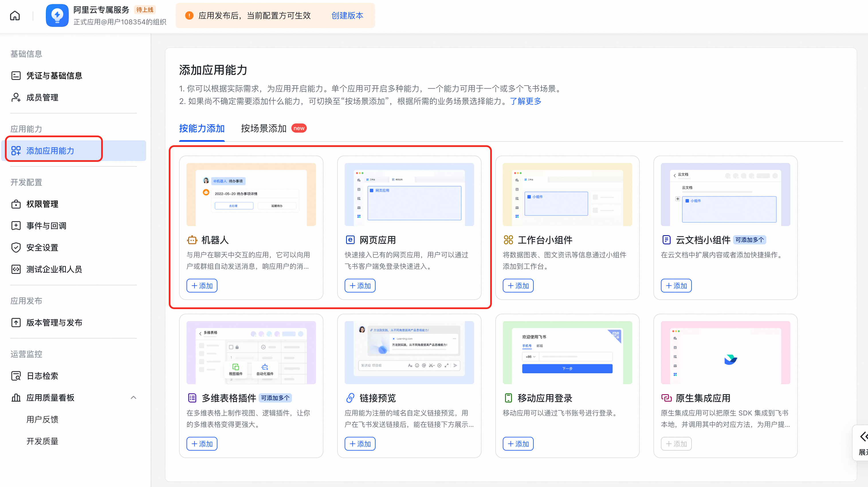This screenshot has width=868, height=487.
Task: Open 用户反馈 sub-item
Action: pyautogui.click(x=42, y=419)
